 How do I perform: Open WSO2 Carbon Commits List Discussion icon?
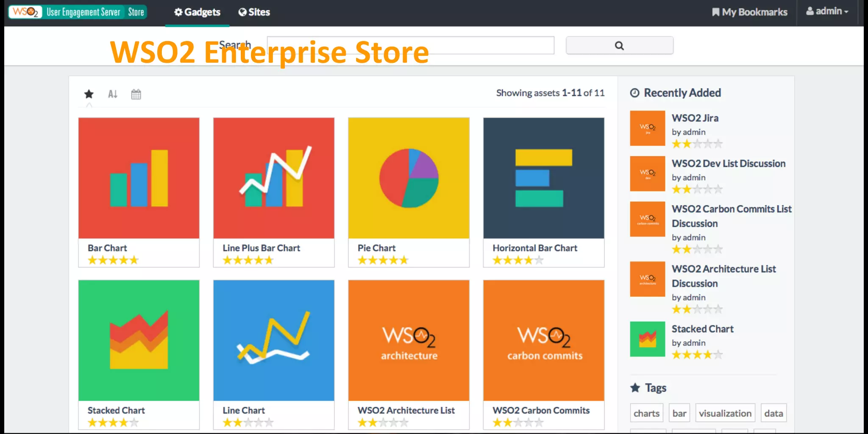coord(647,219)
